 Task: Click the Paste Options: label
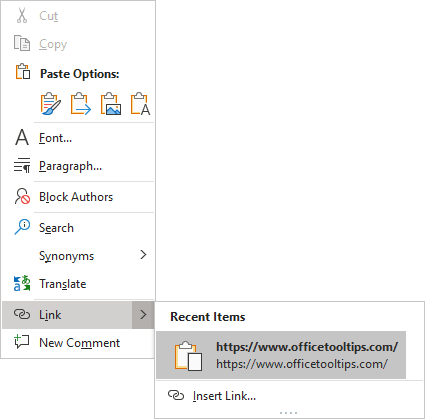[80, 74]
